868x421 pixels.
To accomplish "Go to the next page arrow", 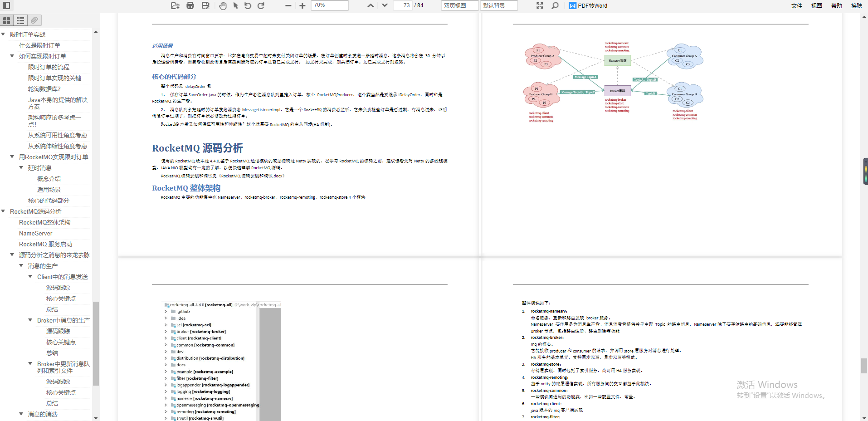I will [x=385, y=5].
